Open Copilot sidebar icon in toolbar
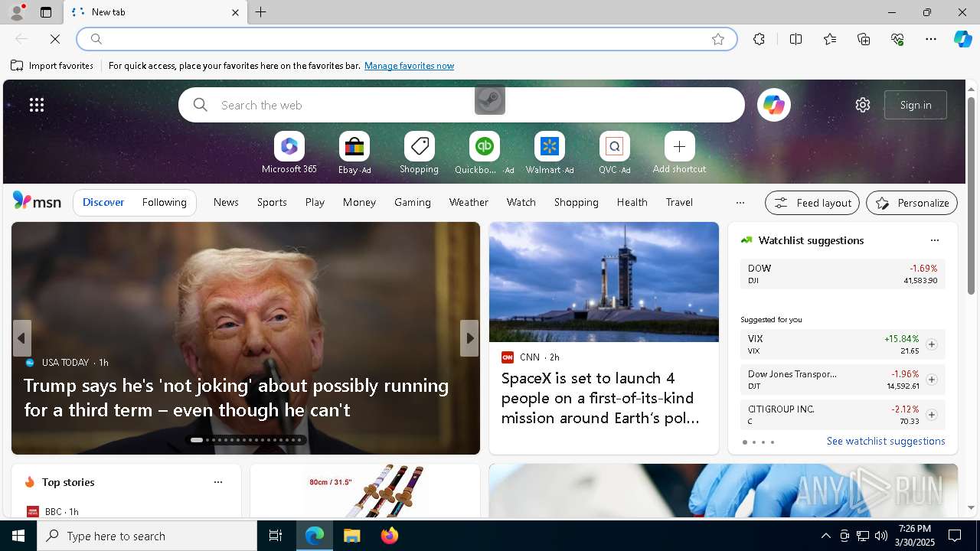 pos(962,39)
